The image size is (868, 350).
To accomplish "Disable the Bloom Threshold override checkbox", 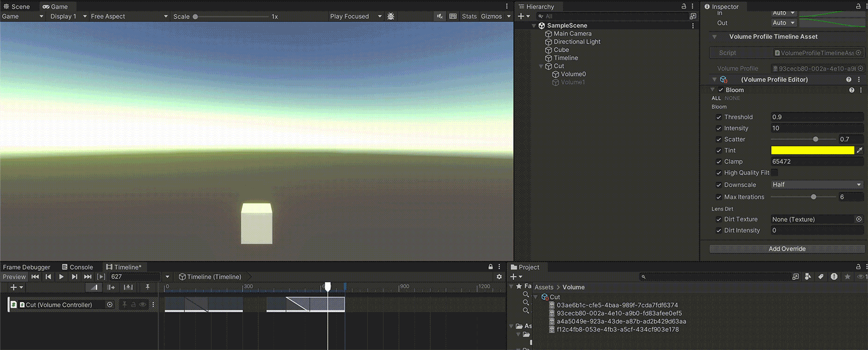I will (x=719, y=117).
